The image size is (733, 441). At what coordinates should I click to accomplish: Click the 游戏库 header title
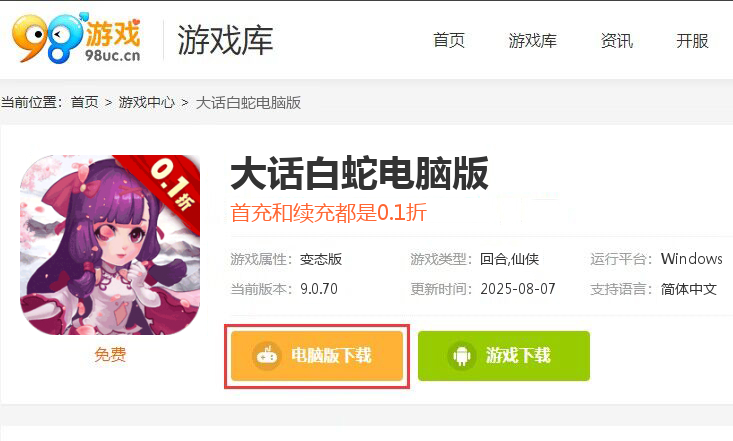(x=225, y=40)
